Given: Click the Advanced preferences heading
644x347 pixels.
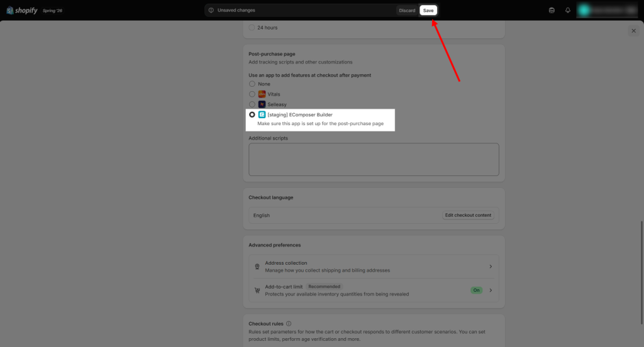Looking at the screenshot, I should pyautogui.click(x=274, y=245).
